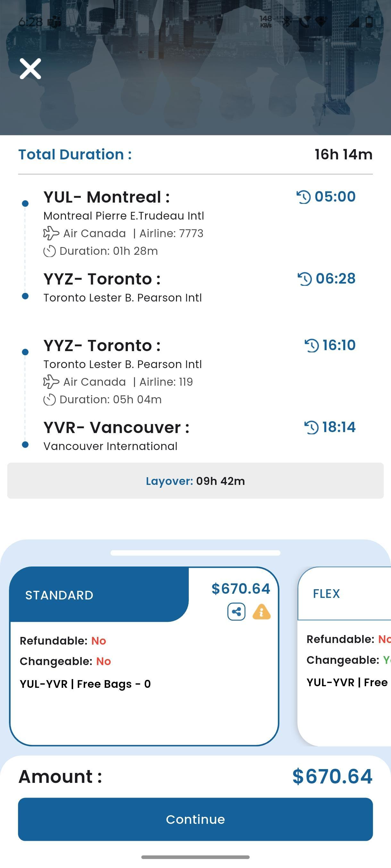Select the STANDARD fare card
This screenshot has height=868, width=391.
pos(144,656)
